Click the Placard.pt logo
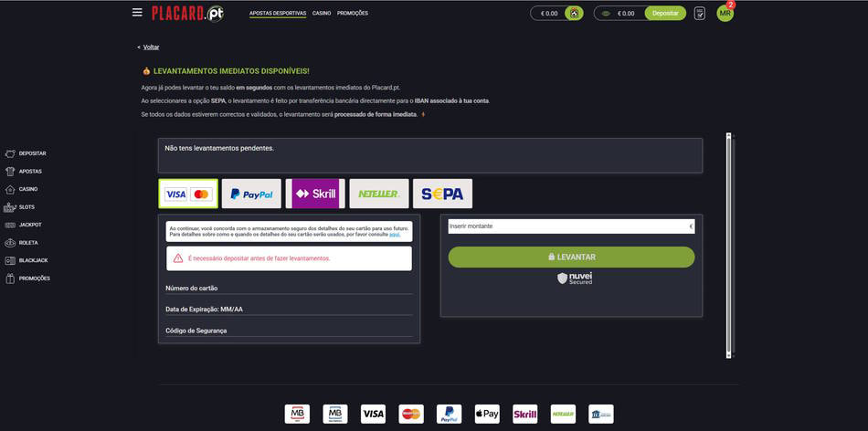This screenshot has width=868, height=431. (x=187, y=13)
